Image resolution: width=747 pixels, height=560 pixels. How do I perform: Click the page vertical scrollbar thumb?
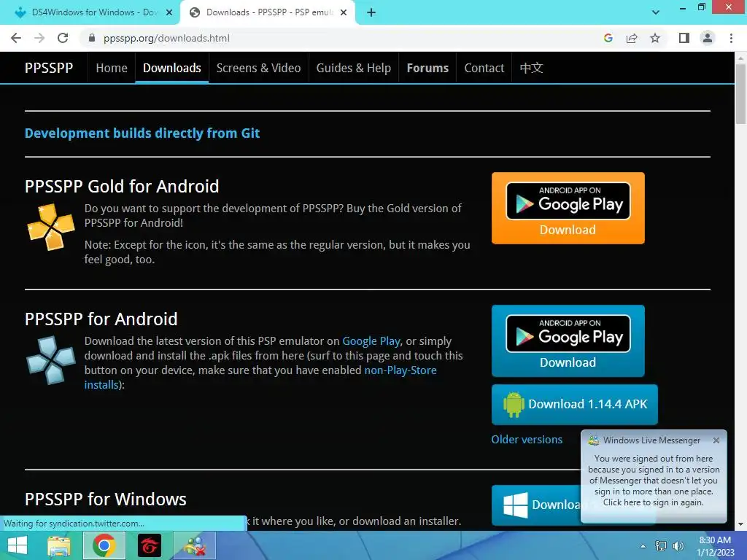[x=740, y=95]
